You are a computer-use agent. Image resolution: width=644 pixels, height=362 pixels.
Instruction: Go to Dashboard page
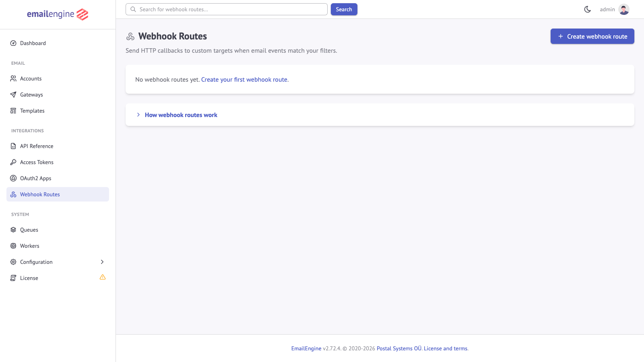click(x=58, y=43)
